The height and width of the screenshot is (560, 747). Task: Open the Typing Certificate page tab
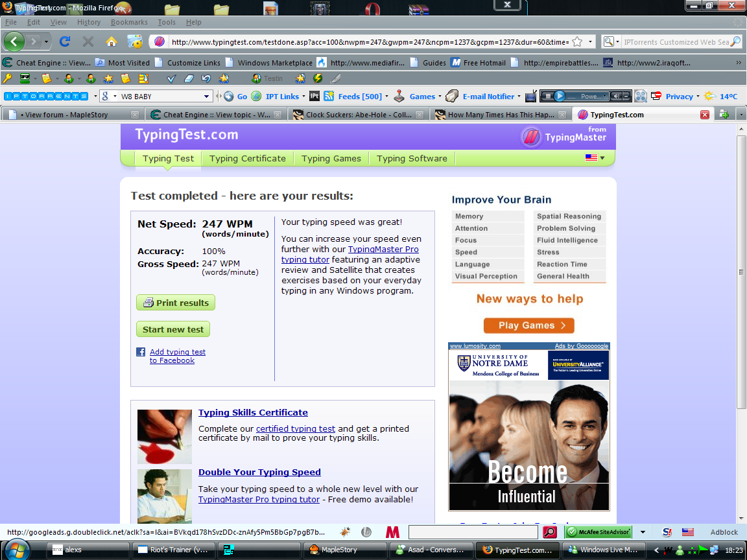click(x=247, y=159)
